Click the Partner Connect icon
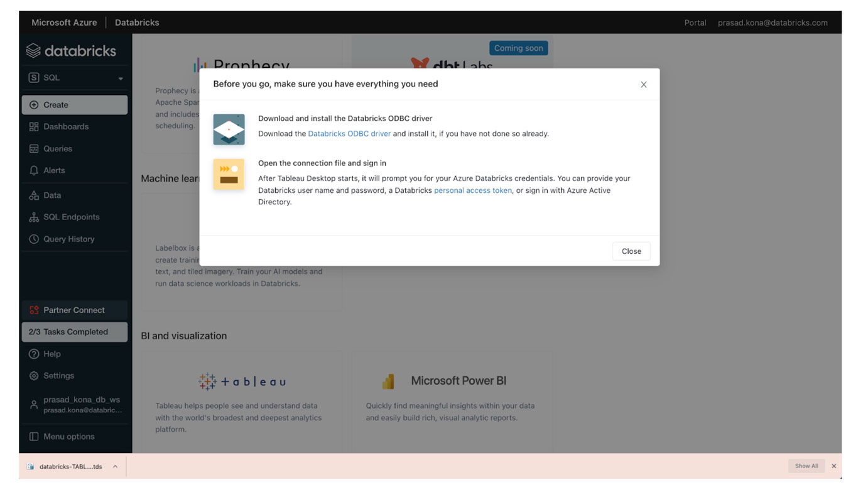868x492 pixels. coord(34,310)
